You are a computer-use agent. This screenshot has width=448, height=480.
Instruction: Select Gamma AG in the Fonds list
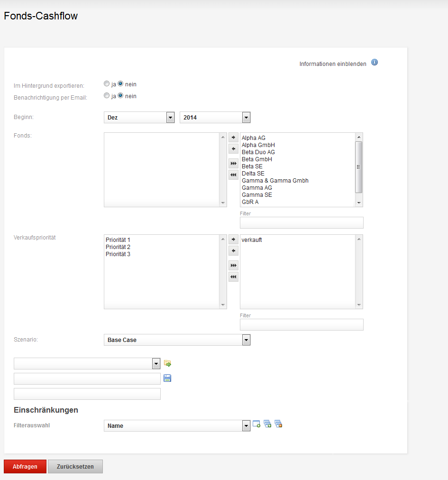click(257, 188)
